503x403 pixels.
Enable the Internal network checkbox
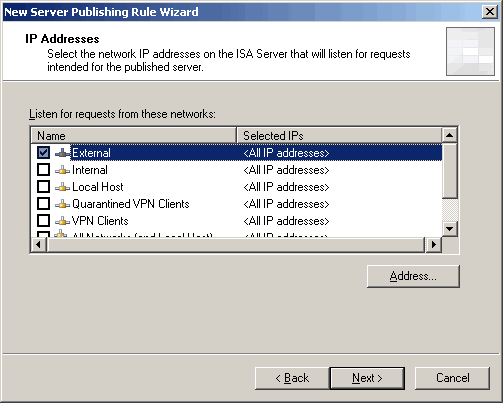tap(43, 170)
